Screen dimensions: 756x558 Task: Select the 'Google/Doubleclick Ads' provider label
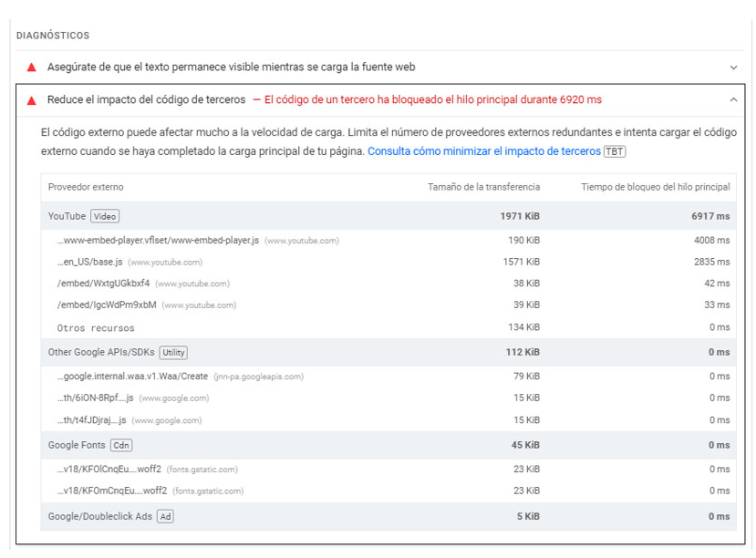99,517
